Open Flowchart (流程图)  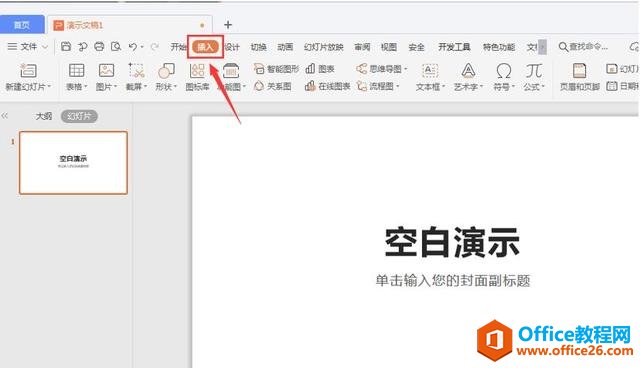pyautogui.click(x=378, y=86)
